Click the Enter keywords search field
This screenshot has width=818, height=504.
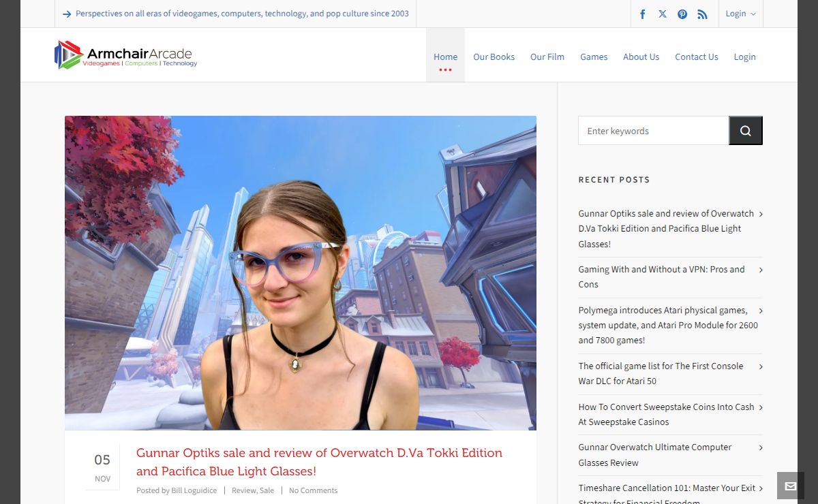(x=654, y=131)
